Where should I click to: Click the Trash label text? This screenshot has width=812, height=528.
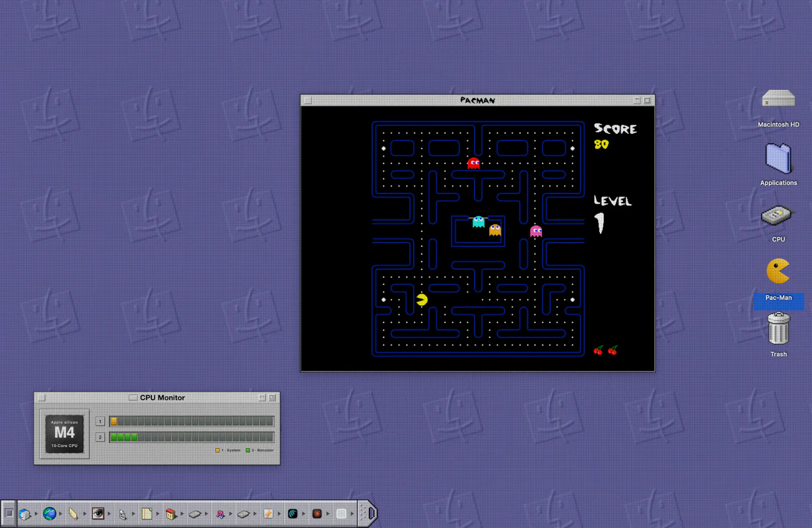tap(779, 354)
